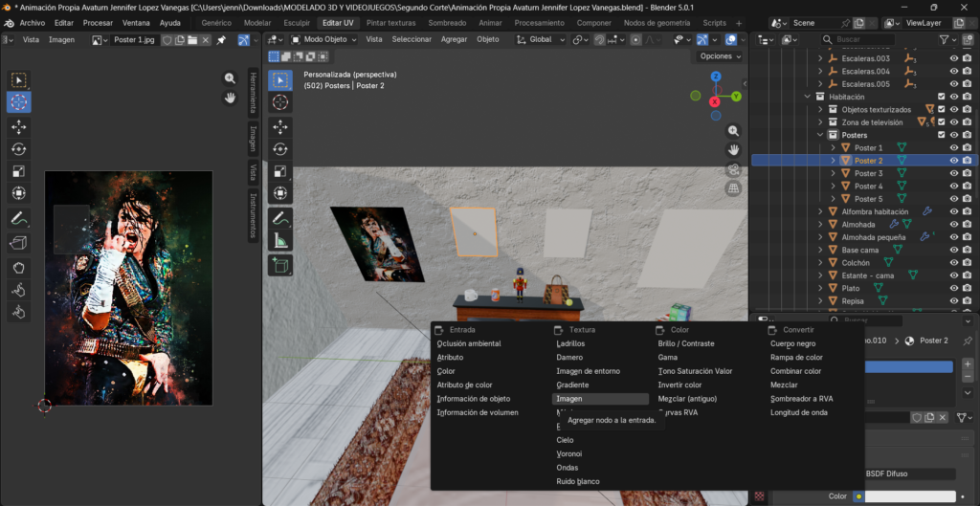Screen dimensions: 980x506
Task: Open the material slot specials dropdown arrow
Action: (x=968, y=393)
